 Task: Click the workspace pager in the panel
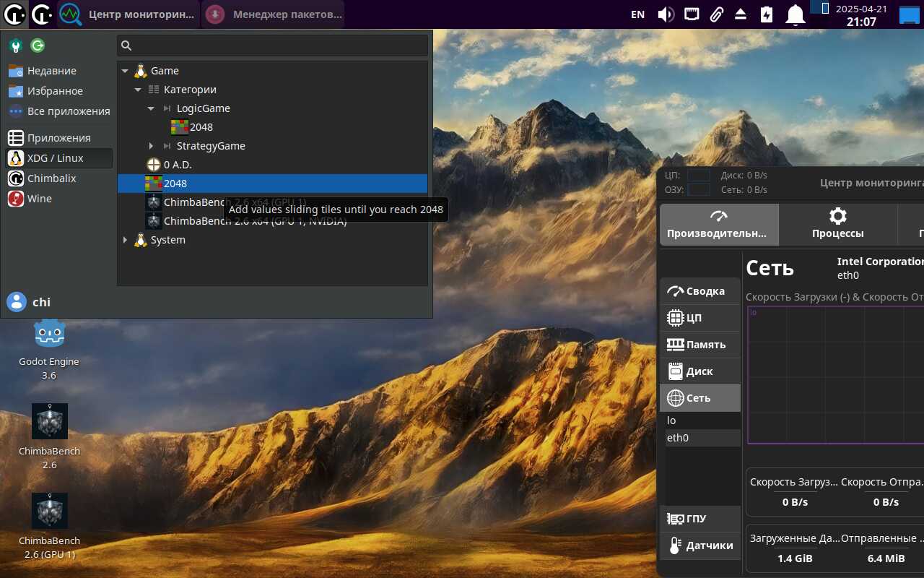pyautogui.click(x=818, y=7)
